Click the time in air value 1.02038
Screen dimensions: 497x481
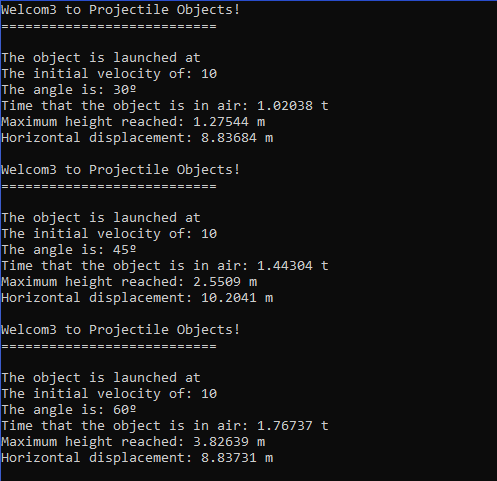[285, 106]
